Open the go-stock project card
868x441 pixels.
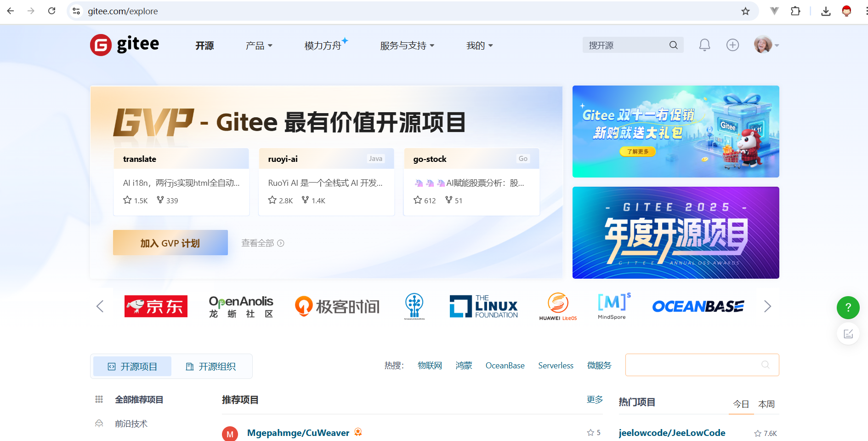tap(471, 182)
